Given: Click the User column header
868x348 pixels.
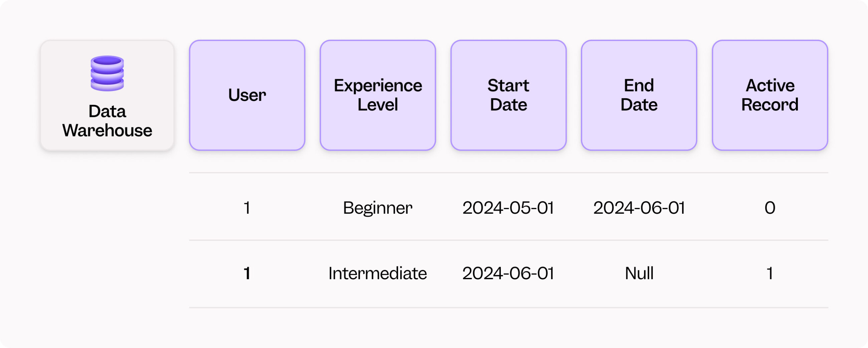Looking at the screenshot, I should (247, 96).
